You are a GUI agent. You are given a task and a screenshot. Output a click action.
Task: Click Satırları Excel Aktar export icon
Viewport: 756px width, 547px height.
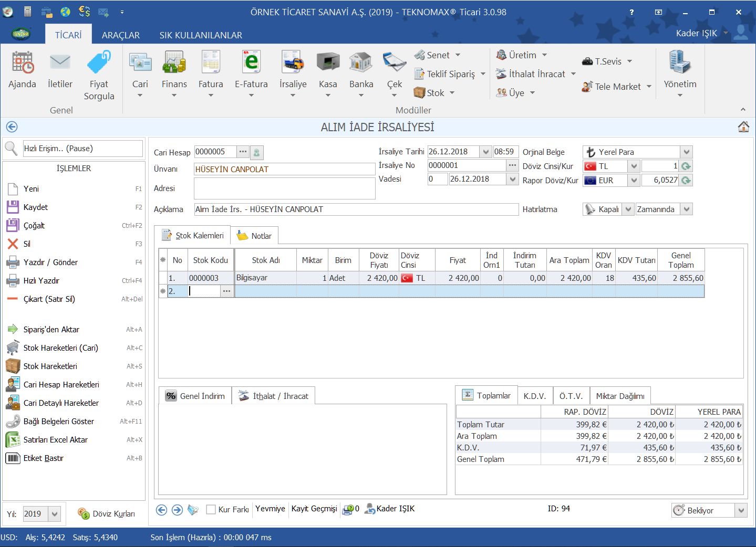(13, 440)
